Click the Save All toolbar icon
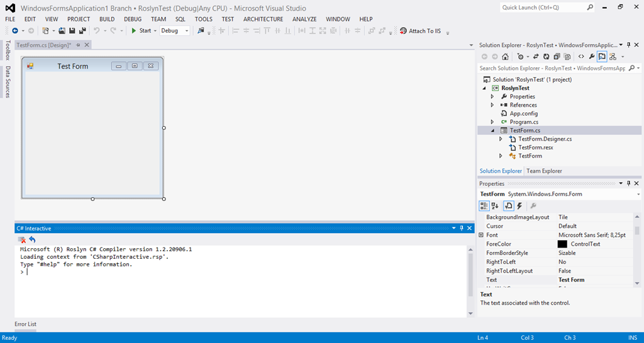 pos(82,30)
